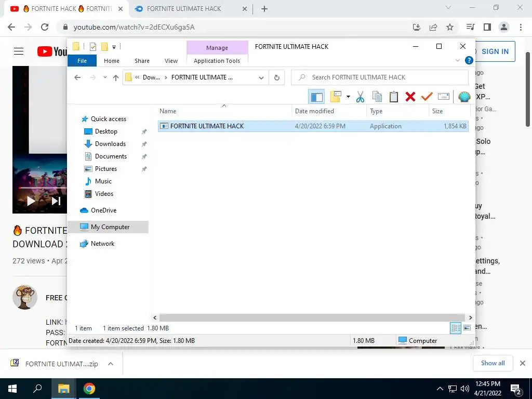Open the Share ribbon tab

coord(142,61)
